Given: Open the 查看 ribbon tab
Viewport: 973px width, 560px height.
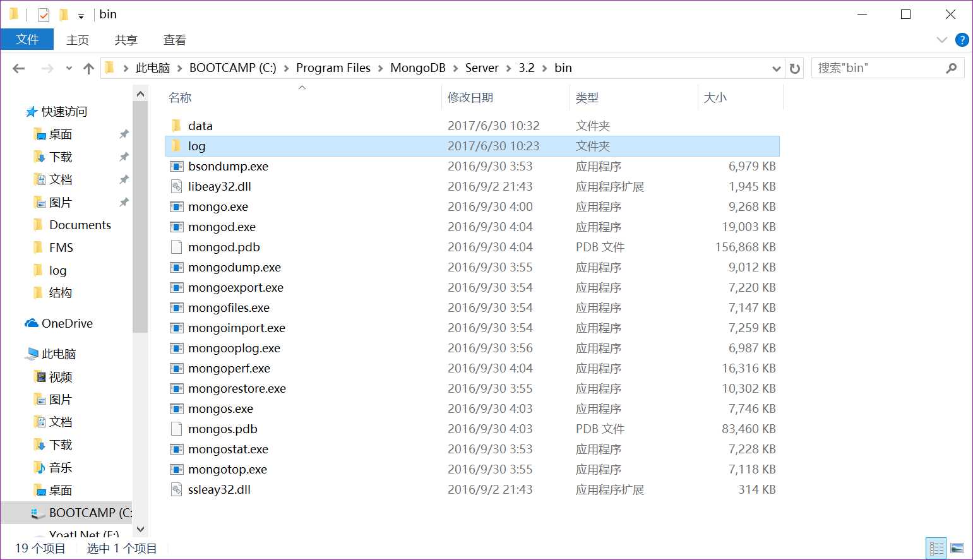Looking at the screenshot, I should (x=175, y=40).
